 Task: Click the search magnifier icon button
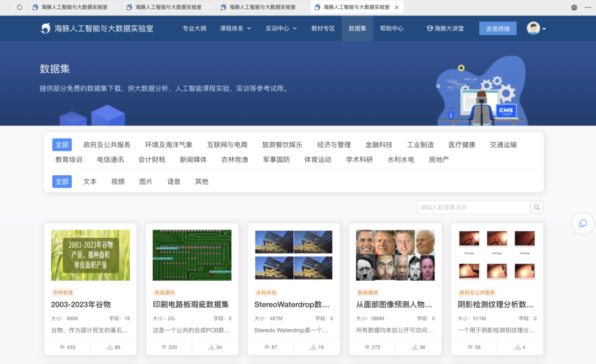tap(536, 207)
